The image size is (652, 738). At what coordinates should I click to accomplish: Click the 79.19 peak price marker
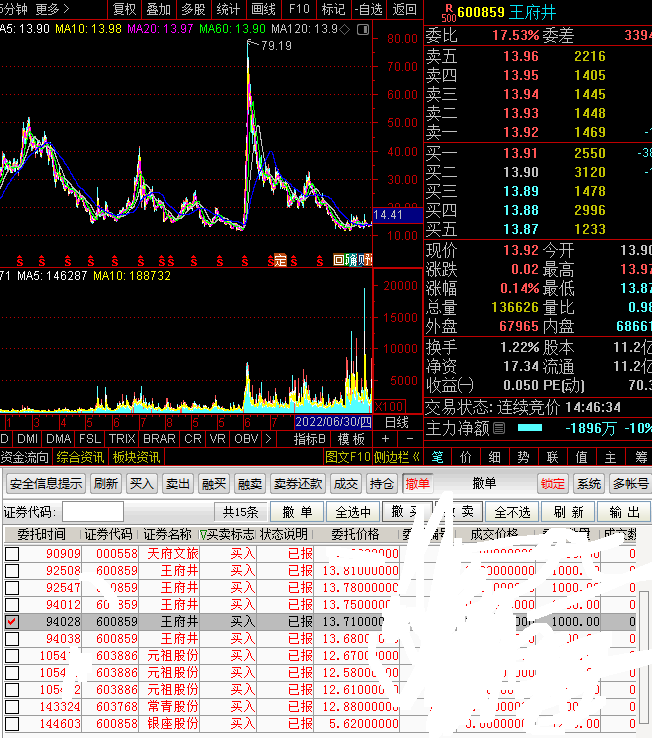point(276,46)
